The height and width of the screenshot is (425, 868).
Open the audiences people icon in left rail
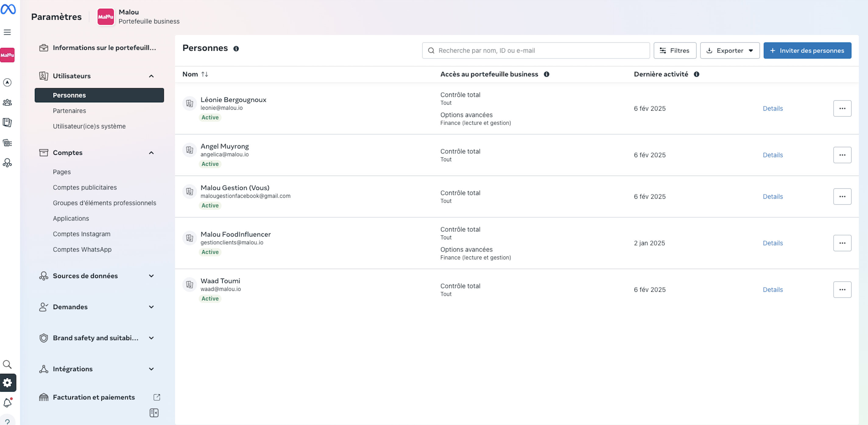coord(7,102)
